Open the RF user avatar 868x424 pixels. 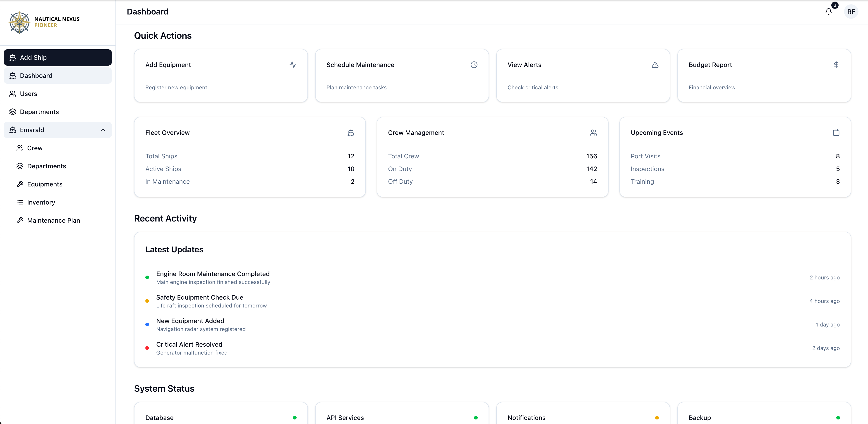click(x=851, y=12)
